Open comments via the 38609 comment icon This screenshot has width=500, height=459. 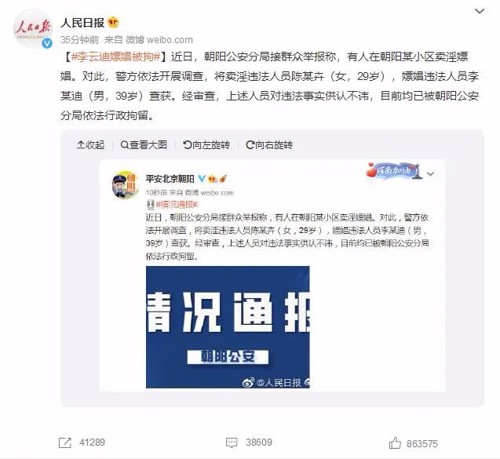232,443
